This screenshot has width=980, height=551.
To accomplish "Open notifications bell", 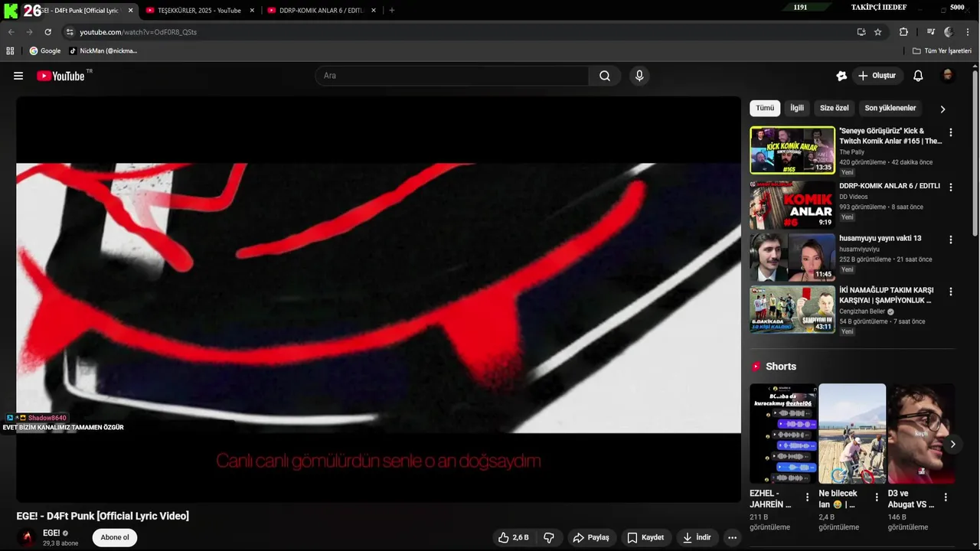I will pos(918,76).
